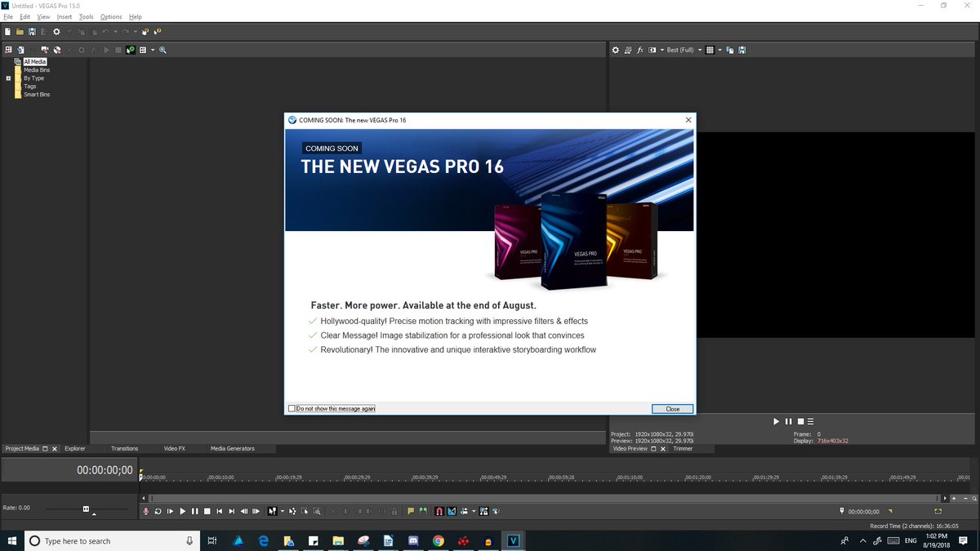The height and width of the screenshot is (551, 980).
Task: Open the Tools menu
Action: pyautogui.click(x=87, y=16)
